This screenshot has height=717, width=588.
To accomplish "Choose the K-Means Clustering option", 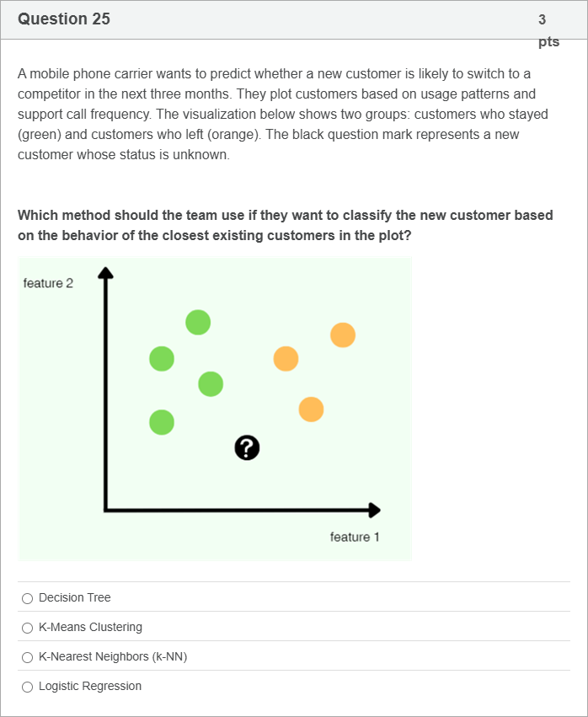I will click(28, 628).
